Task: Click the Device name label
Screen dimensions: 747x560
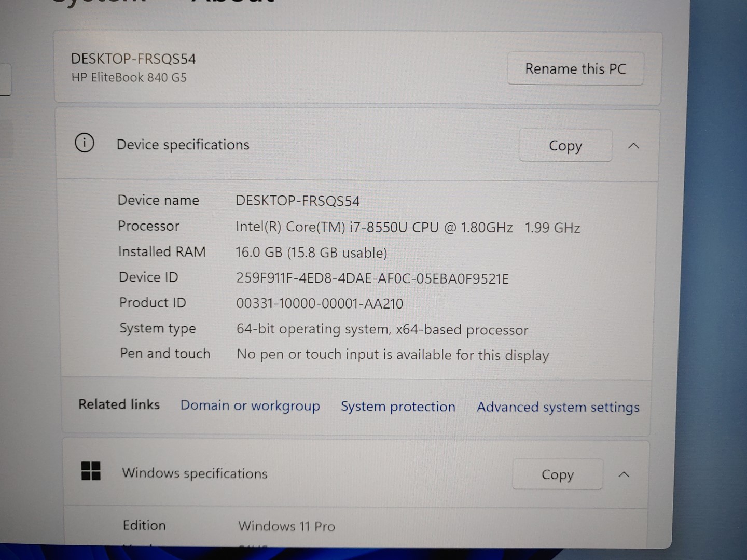Action: [158, 200]
